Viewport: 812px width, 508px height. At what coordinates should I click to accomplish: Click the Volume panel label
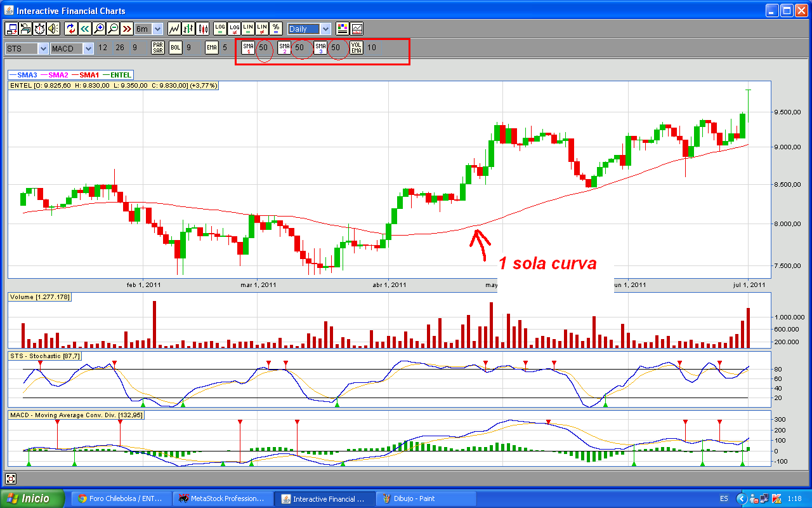[x=39, y=297]
